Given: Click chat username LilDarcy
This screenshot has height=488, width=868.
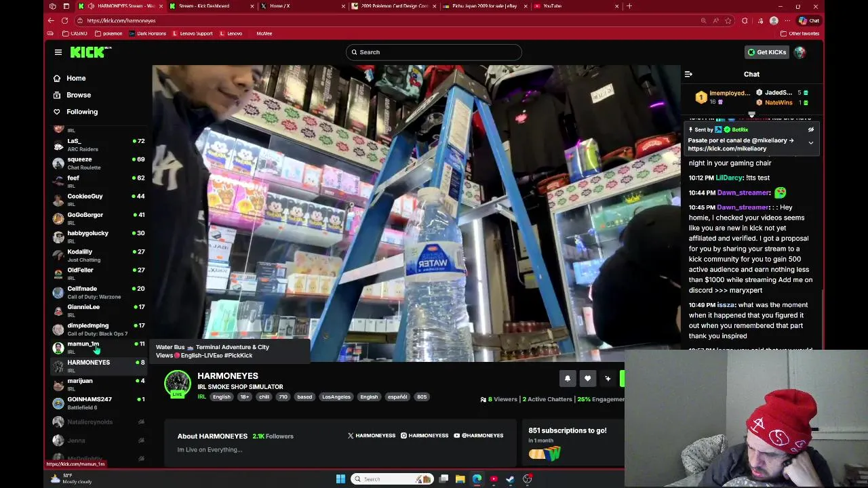Looking at the screenshot, I should (729, 178).
